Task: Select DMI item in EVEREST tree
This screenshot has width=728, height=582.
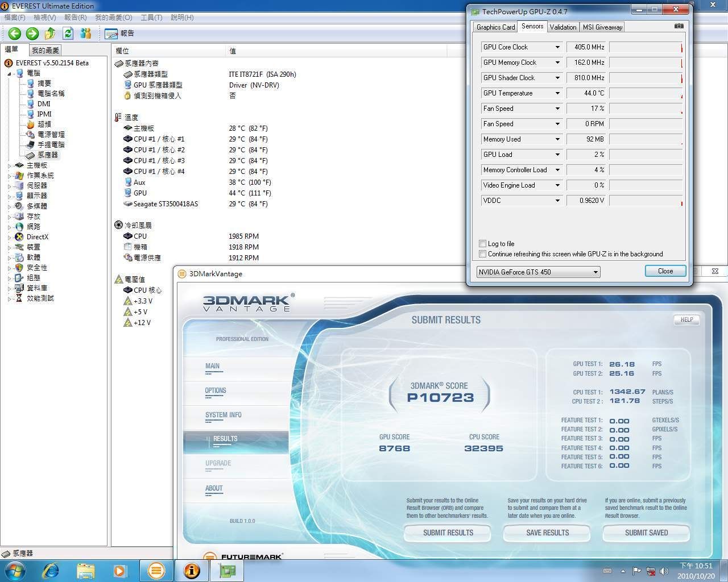Action: 44,103
